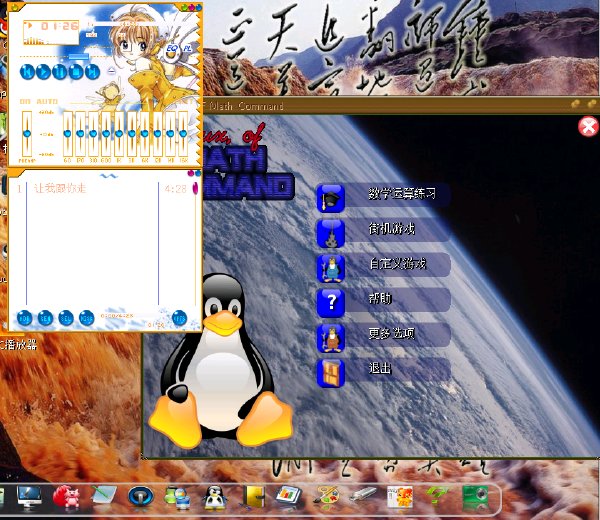Screen dimensions: 600x520
Task: Click the previous track button in music player
Action: point(27,72)
